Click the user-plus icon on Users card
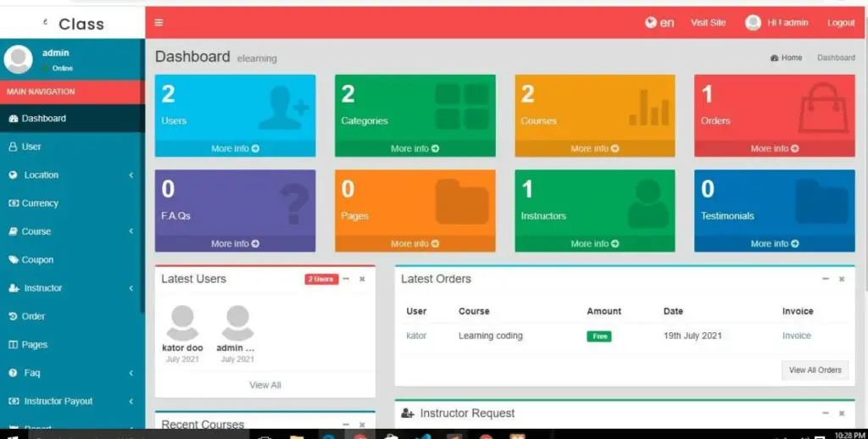 tap(283, 108)
